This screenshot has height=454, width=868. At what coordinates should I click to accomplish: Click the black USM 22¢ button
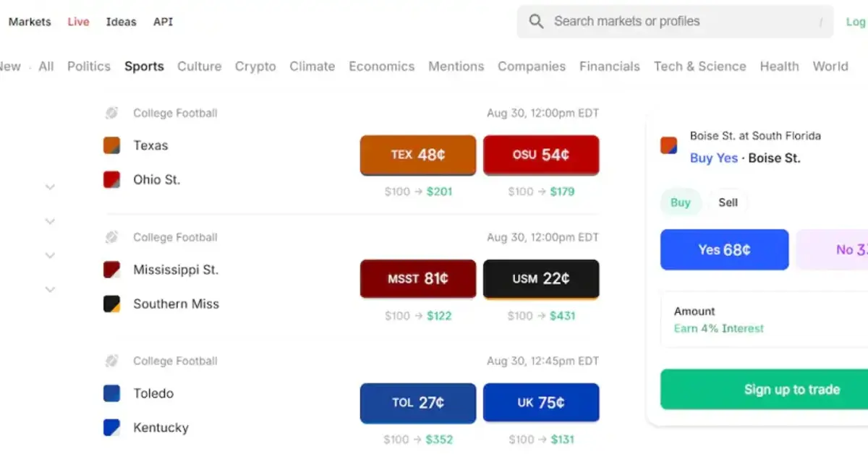(x=541, y=278)
